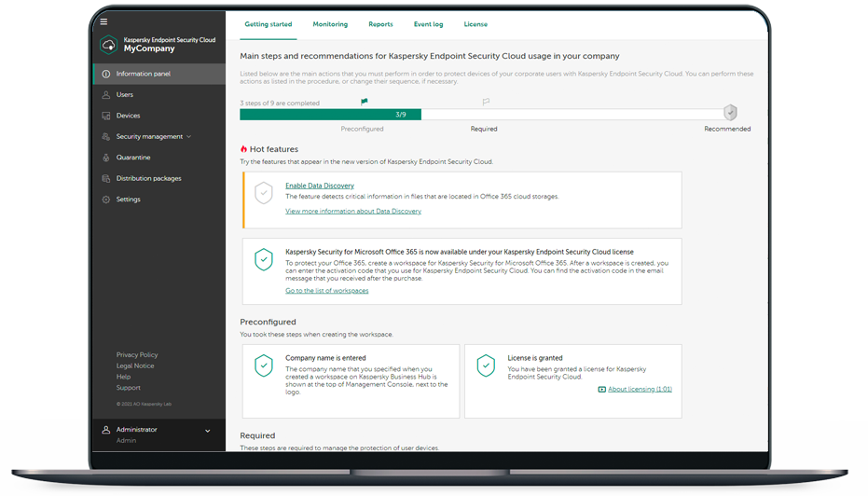Open the Support link in sidebar

128,388
